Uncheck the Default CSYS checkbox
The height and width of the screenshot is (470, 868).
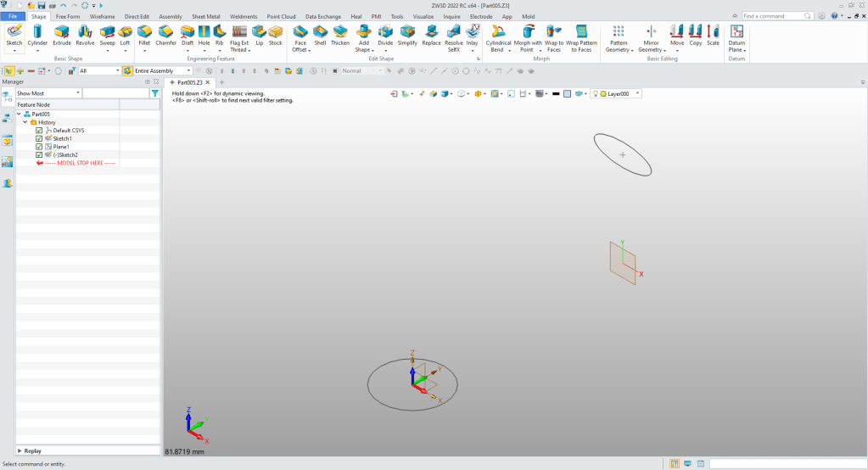tap(39, 131)
